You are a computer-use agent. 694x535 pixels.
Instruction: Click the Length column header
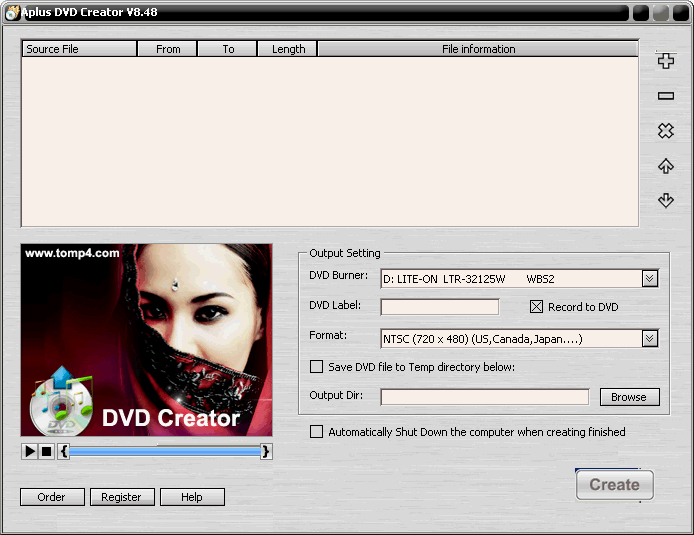point(288,49)
